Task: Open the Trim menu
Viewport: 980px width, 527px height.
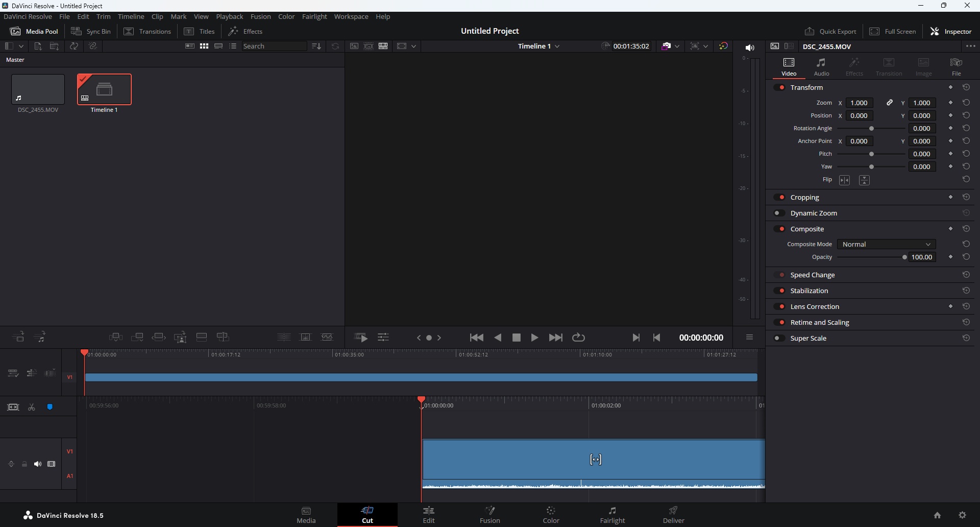Action: click(104, 17)
